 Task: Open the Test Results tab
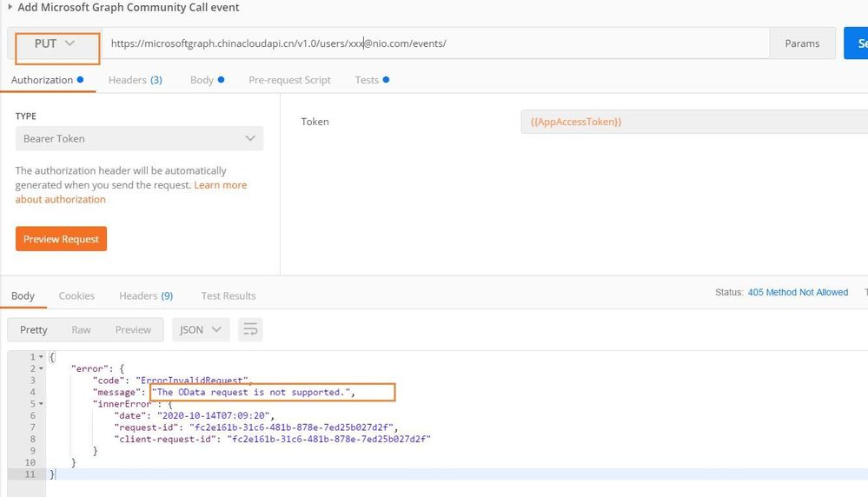228,295
